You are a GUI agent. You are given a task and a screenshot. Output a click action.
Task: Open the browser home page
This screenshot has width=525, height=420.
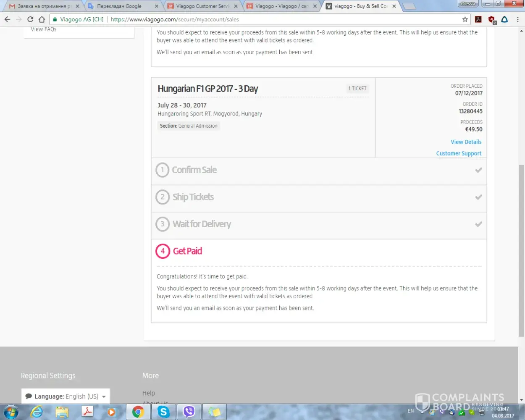click(x=42, y=19)
